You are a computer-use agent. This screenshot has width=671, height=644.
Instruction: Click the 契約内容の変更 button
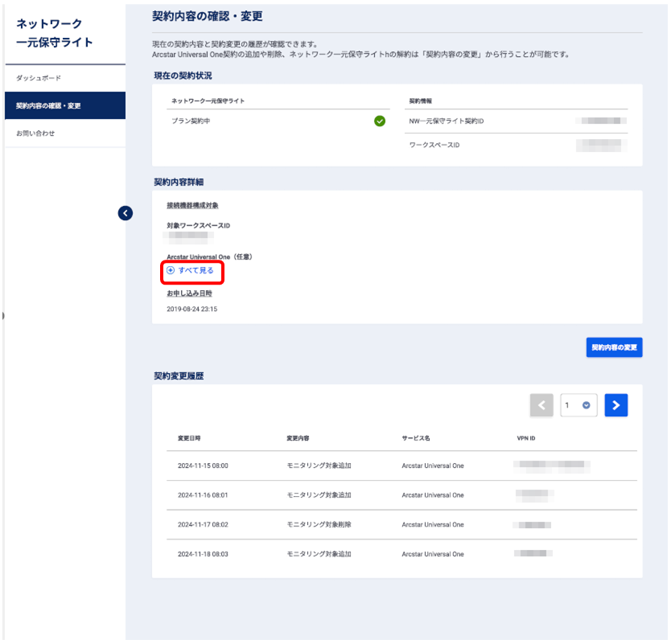coord(614,347)
